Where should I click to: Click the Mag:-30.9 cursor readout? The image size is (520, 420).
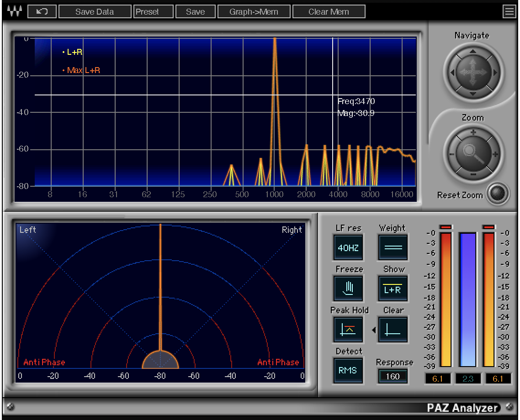(x=356, y=113)
